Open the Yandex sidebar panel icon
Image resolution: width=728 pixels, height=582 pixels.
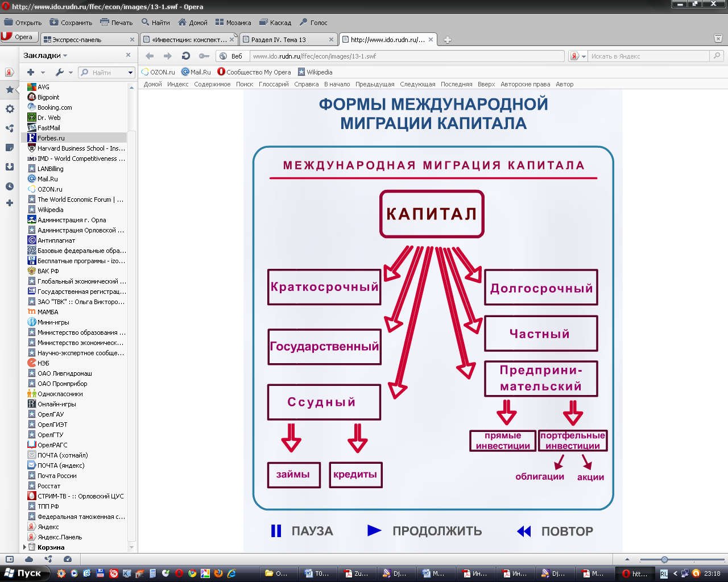click(9, 72)
